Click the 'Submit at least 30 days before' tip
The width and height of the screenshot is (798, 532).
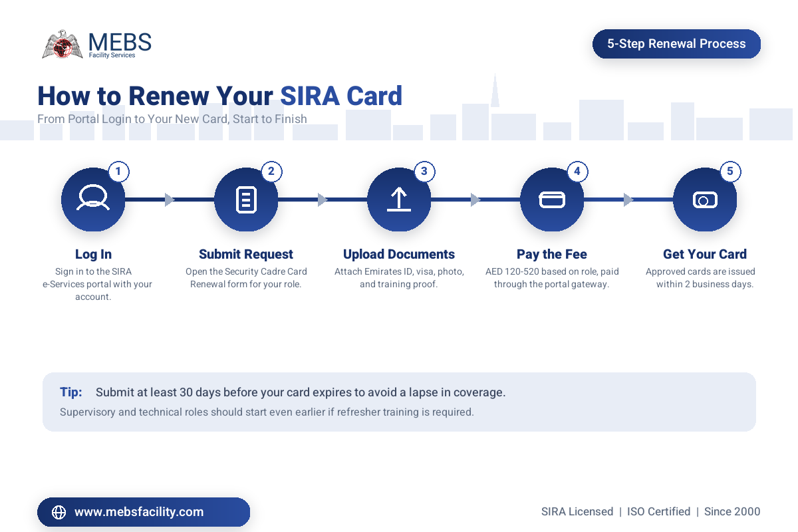click(301, 392)
